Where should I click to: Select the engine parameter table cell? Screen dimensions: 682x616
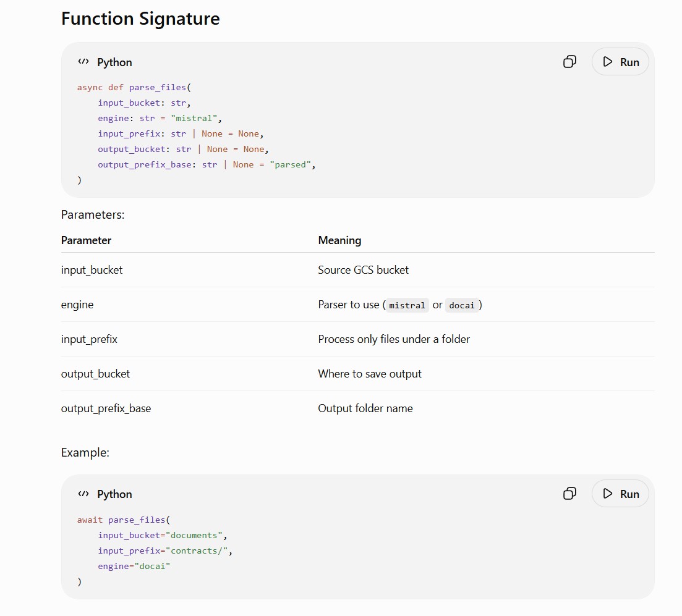click(x=77, y=305)
